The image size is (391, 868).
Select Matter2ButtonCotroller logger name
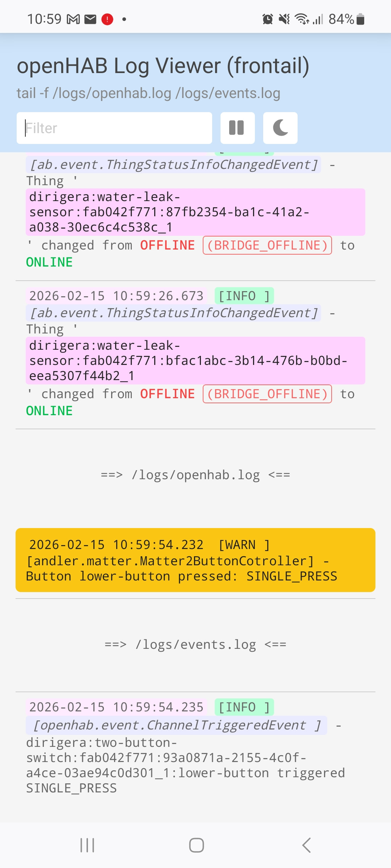coord(170,561)
